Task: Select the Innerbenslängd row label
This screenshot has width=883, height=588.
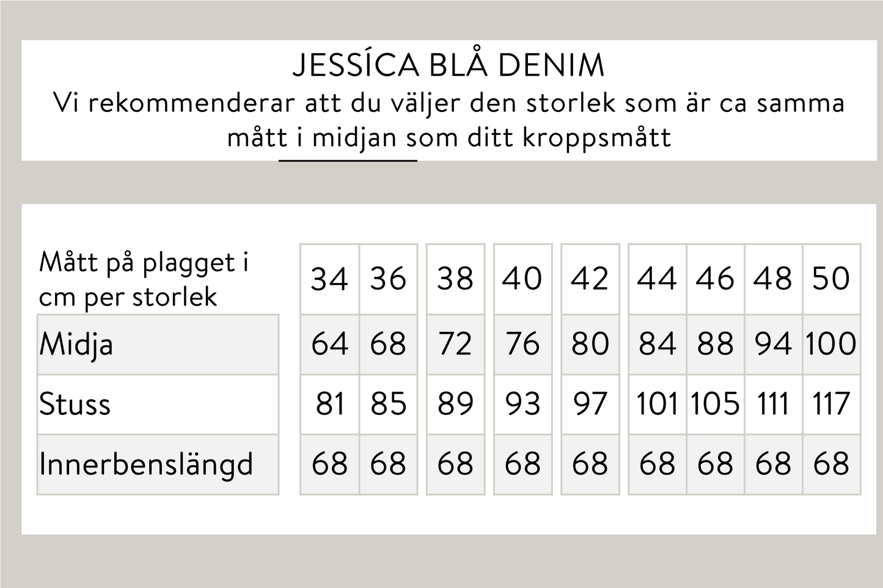Action: 146,464
